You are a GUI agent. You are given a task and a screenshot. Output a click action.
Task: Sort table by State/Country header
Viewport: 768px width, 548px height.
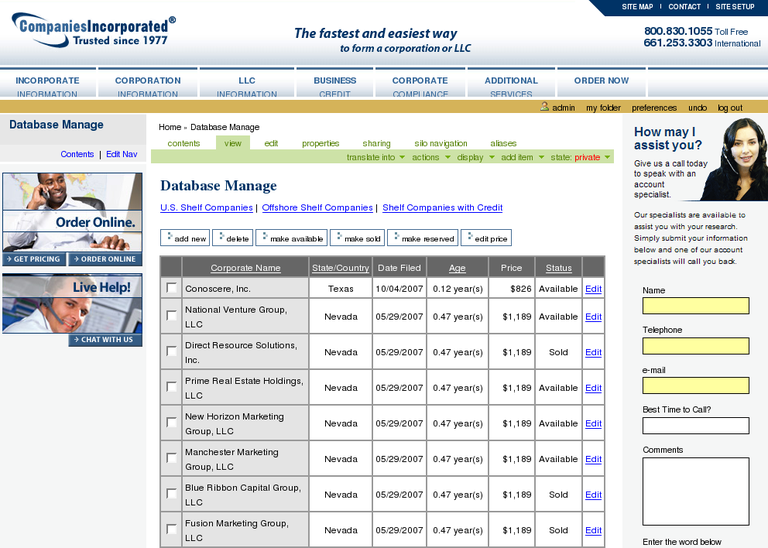coord(340,268)
